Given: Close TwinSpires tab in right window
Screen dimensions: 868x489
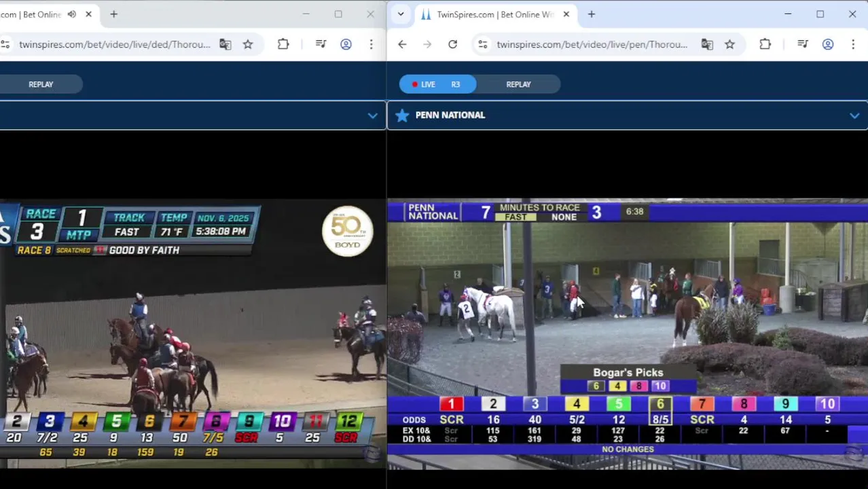Looking at the screenshot, I should [x=566, y=14].
